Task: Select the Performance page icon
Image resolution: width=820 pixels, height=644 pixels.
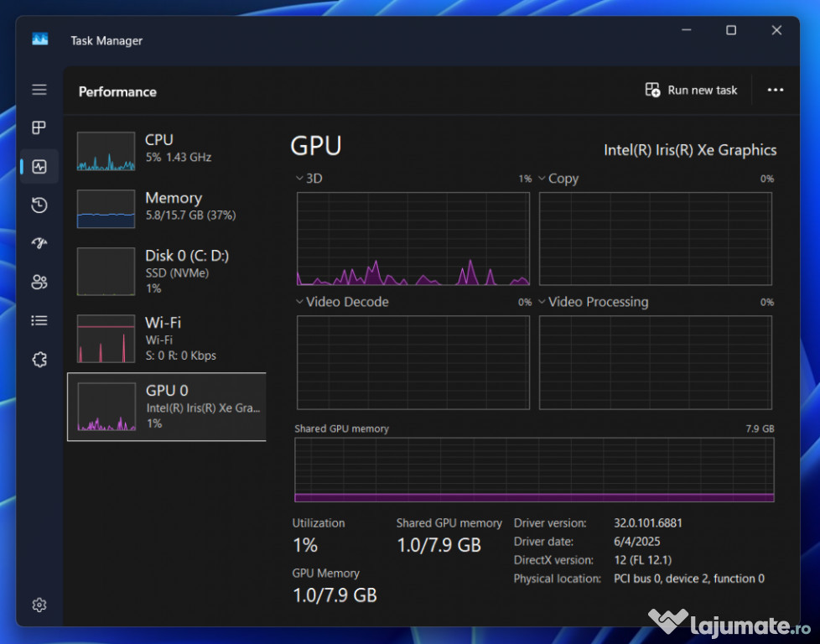Action: pyautogui.click(x=39, y=166)
